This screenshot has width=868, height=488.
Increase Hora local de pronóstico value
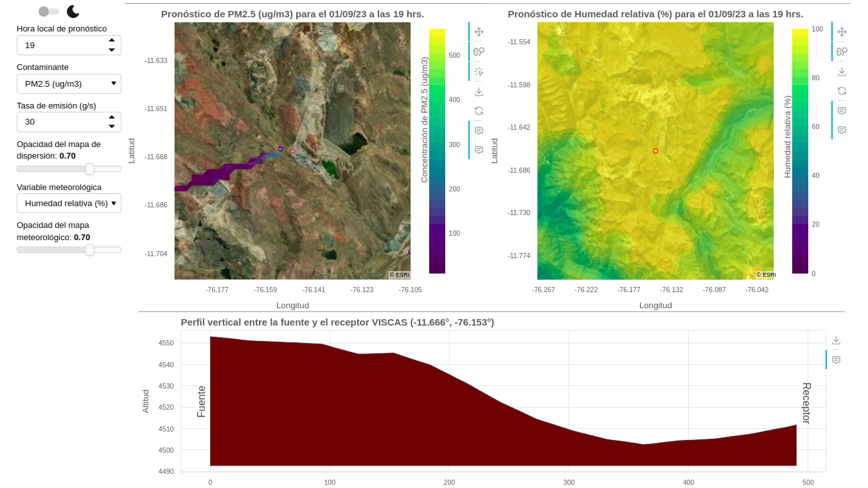[112, 40]
